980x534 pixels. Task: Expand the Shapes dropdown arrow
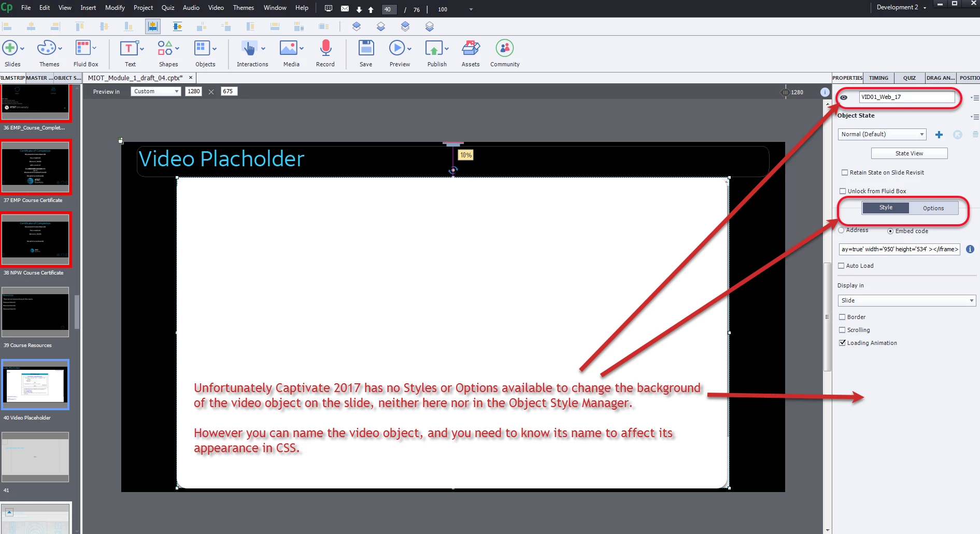177,48
